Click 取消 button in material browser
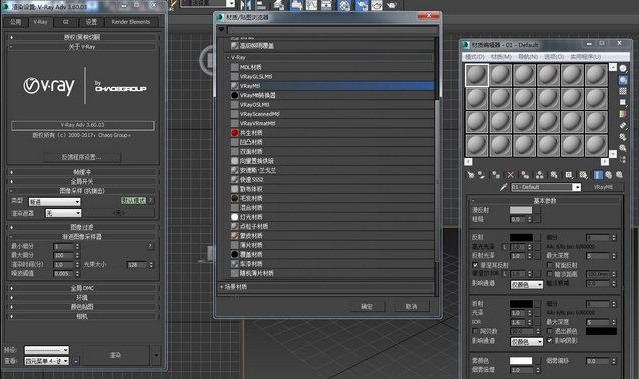639x379 pixels. [412, 306]
